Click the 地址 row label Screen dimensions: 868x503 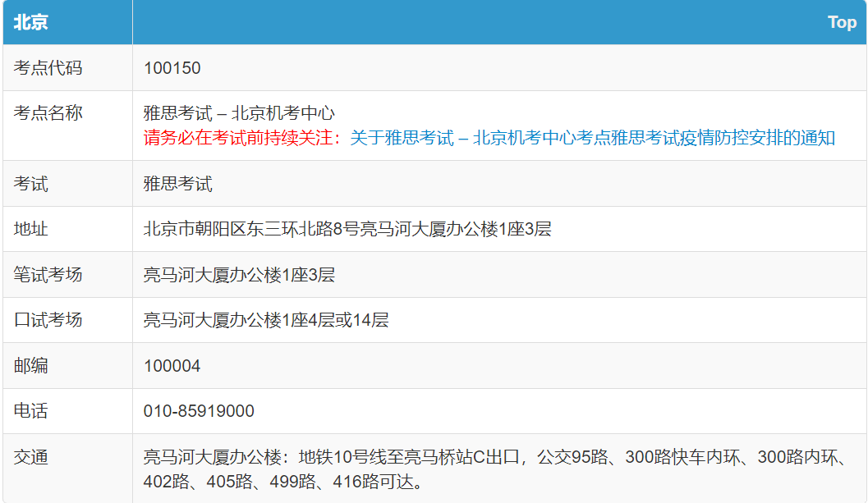[x=30, y=229]
